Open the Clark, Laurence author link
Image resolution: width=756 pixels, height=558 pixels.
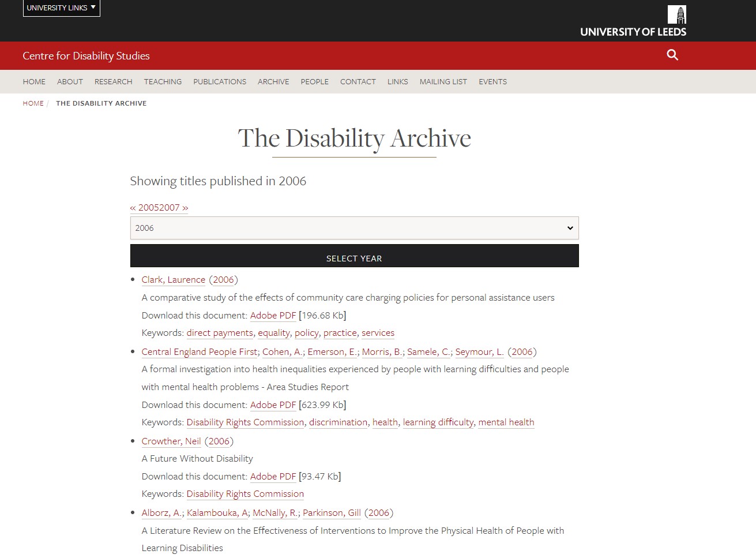[173, 279]
